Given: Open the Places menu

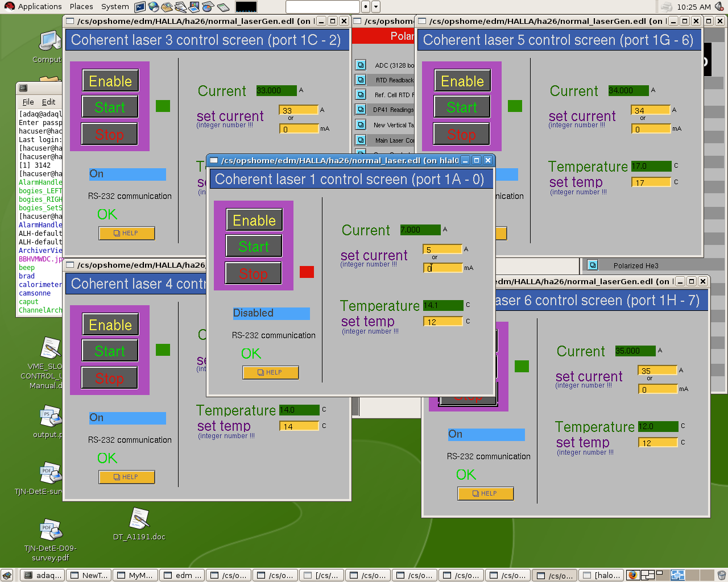Looking at the screenshot, I should point(81,7).
